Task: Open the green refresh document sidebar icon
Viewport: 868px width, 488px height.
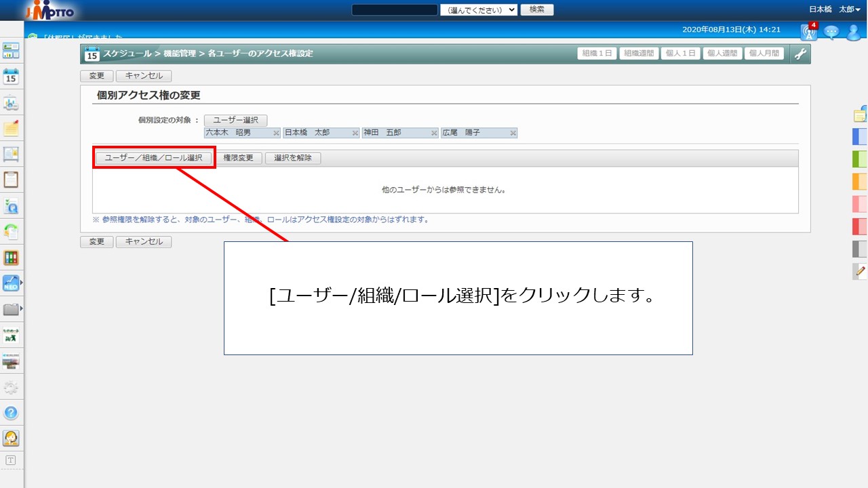Action: tap(11, 231)
